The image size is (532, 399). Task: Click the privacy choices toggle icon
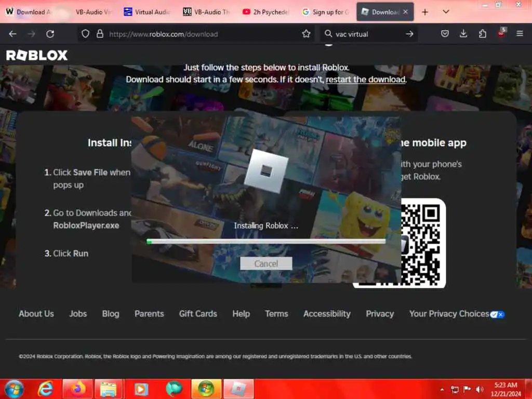[x=497, y=314]
